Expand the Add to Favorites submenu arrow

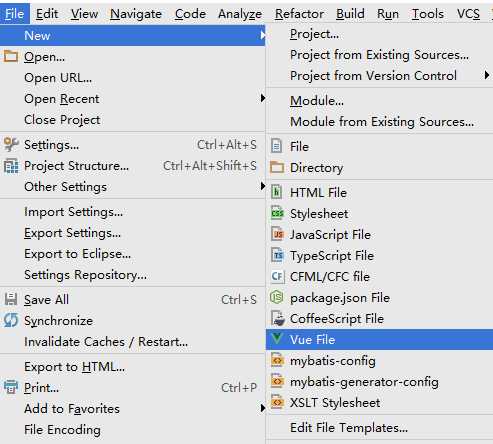tap(263, 408)
